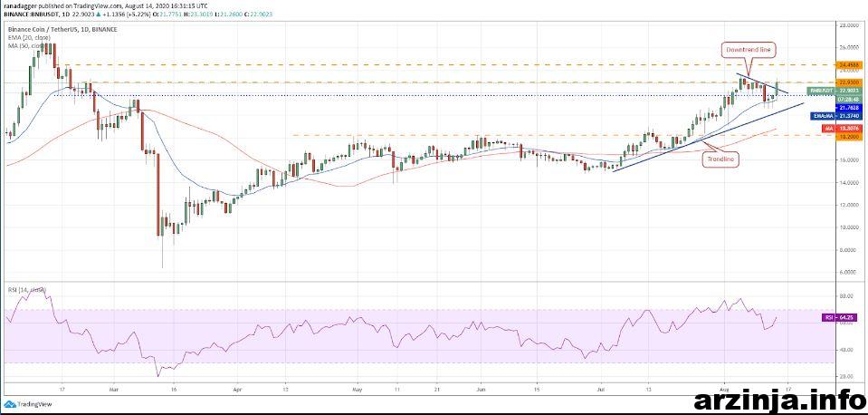Click the orange 22.9300 price level tag
Viewport: 868px width, 415px height.
pos(851,82)
